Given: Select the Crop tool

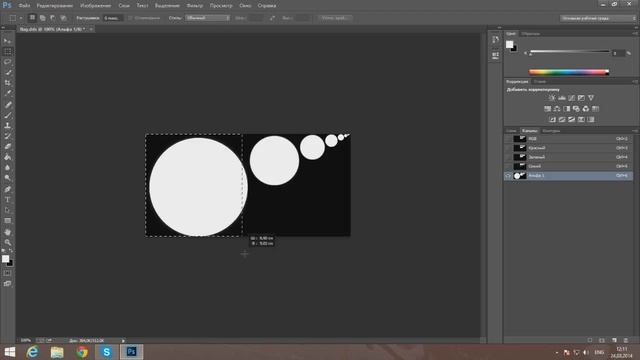Looking at the screenshot, I should coord(7,83).
